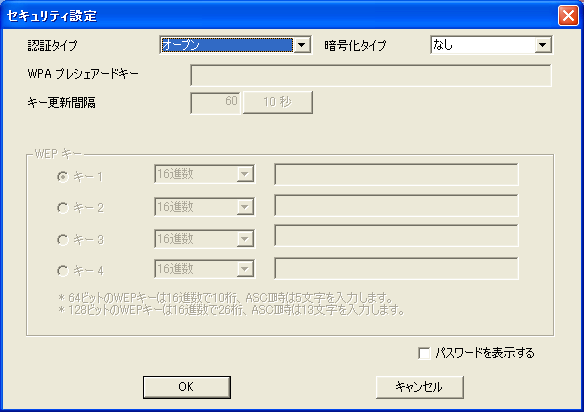Click the キー更新間隔 number field showing 60
This screenshot has width=584, height=412.
(x=215, y=102)
